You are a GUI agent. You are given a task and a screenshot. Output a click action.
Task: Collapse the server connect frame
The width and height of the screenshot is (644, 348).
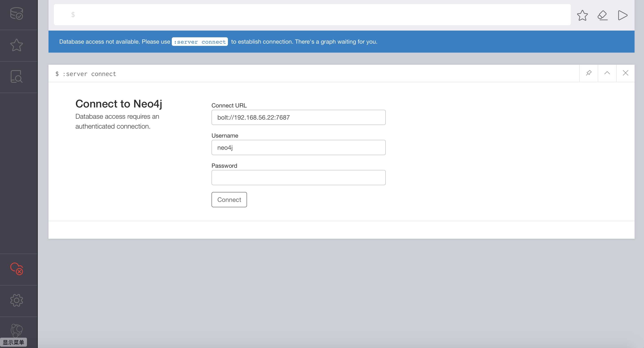[607, 73]
